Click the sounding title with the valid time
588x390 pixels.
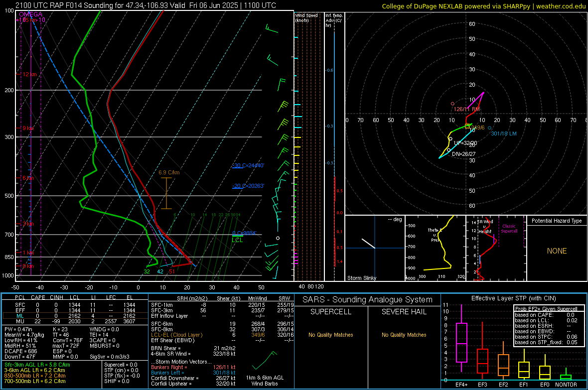tap(146, 5)
